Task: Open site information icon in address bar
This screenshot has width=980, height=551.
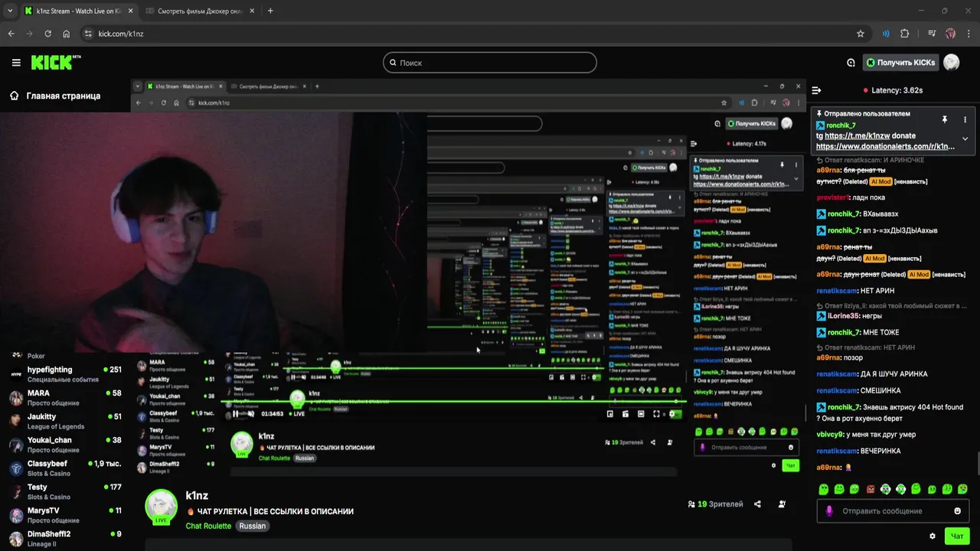Action: (x=88, y=34)
